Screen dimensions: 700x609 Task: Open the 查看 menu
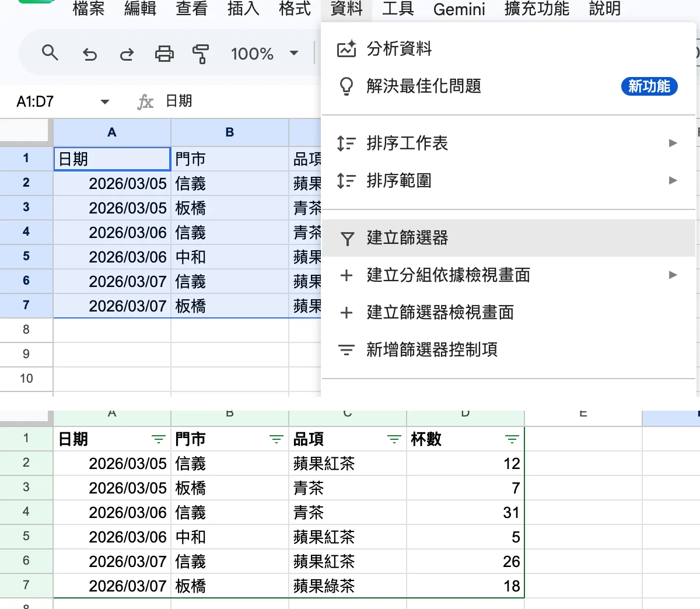[191, 9]
